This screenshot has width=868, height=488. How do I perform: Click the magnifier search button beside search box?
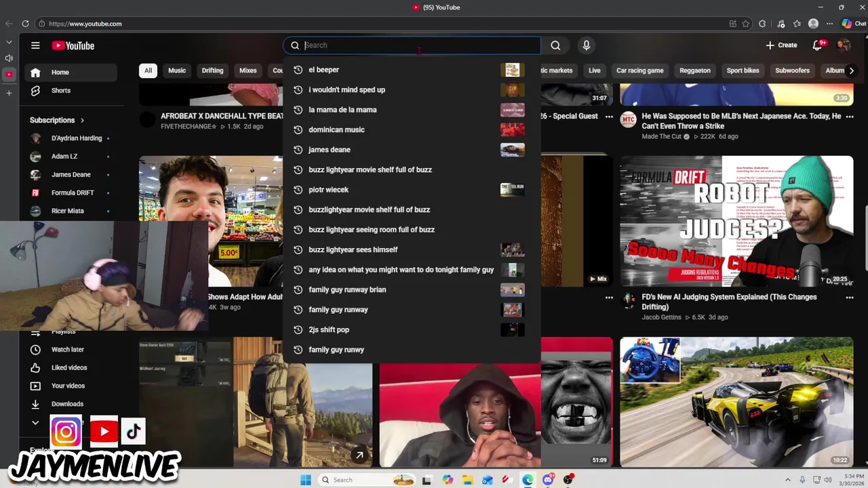pos(555,45)
